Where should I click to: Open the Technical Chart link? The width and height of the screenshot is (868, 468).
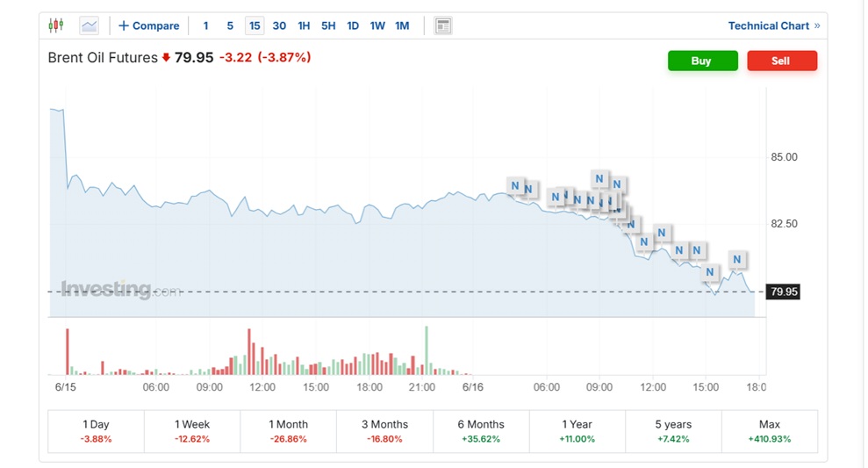(774, 25)
